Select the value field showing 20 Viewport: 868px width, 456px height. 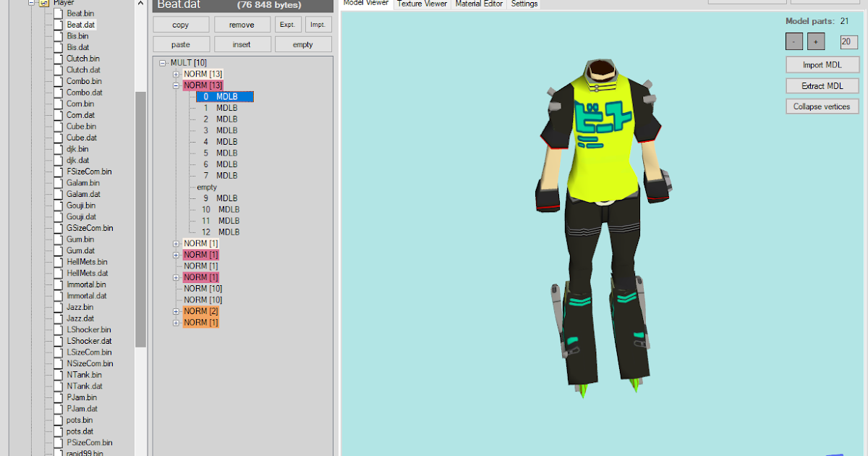point(847,42)
